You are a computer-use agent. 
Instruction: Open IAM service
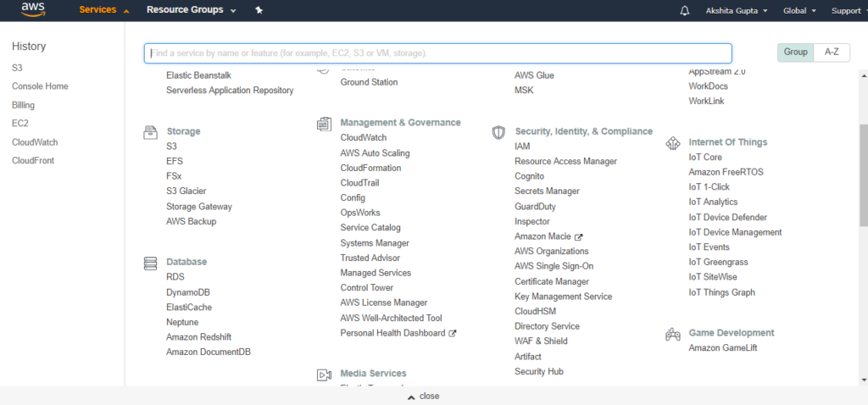point(522,146)
